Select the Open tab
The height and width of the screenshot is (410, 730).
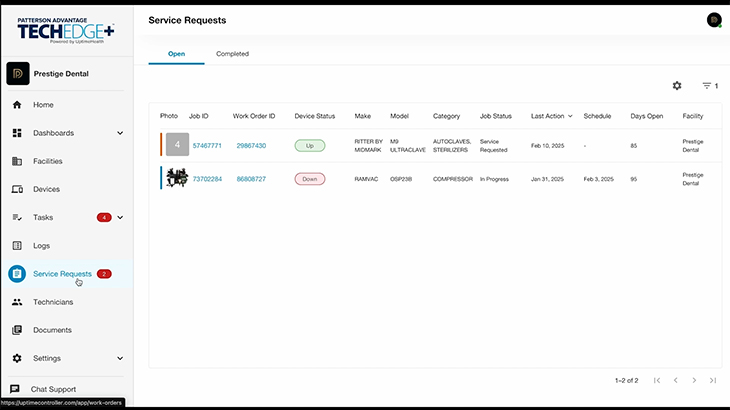click(176, 54)
